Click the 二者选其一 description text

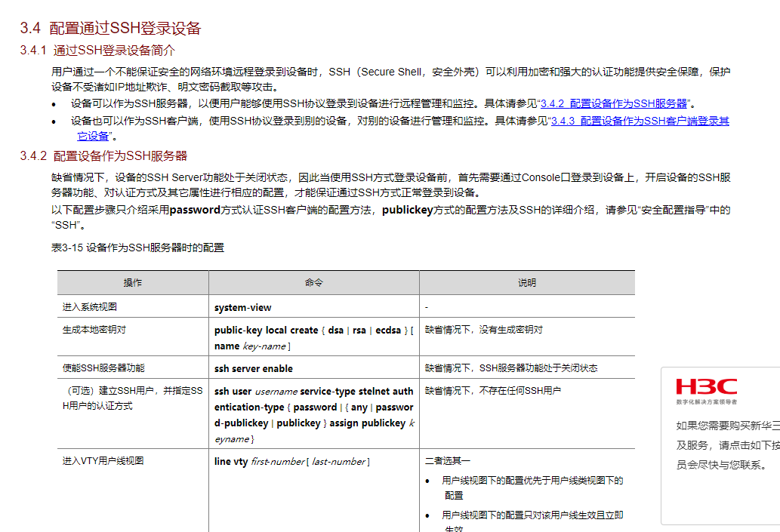click(448, 461)
